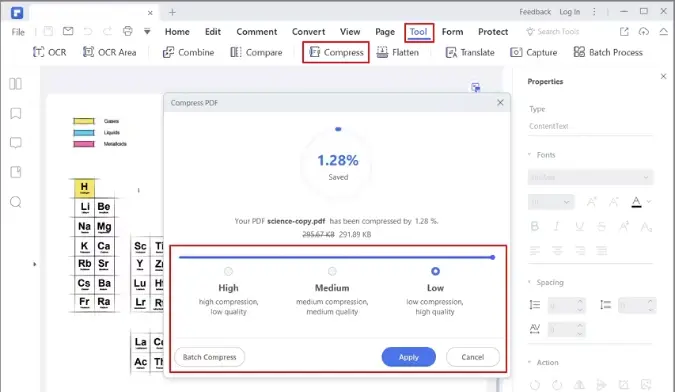Close the Compress PDF dialog
This screenshot has width=675, height=392.
coord(500,102)
